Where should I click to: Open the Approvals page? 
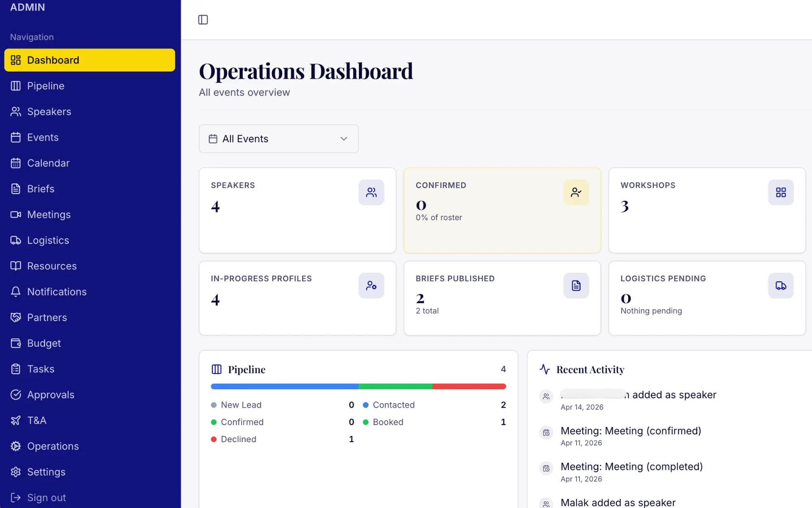coord(90,395)
